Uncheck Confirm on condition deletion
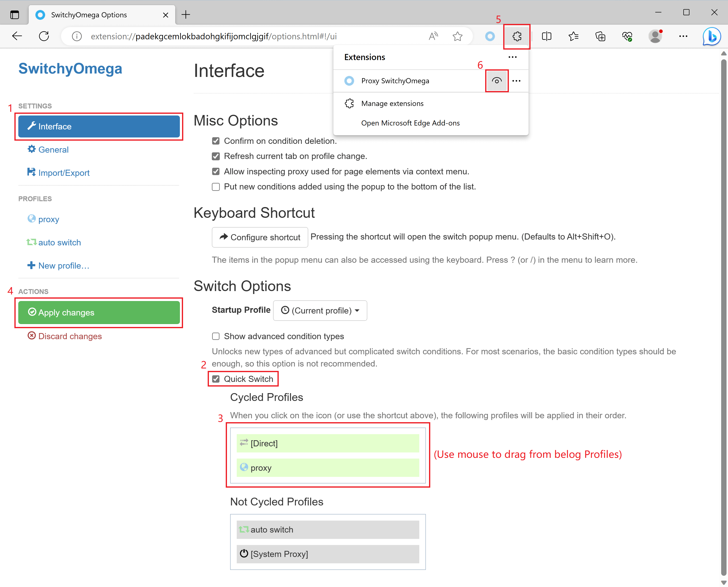 216,141
